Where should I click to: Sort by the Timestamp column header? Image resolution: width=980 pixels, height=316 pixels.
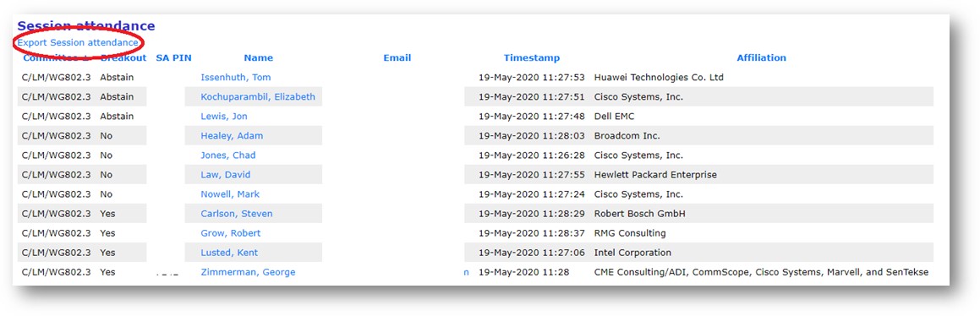pos(532,57)
